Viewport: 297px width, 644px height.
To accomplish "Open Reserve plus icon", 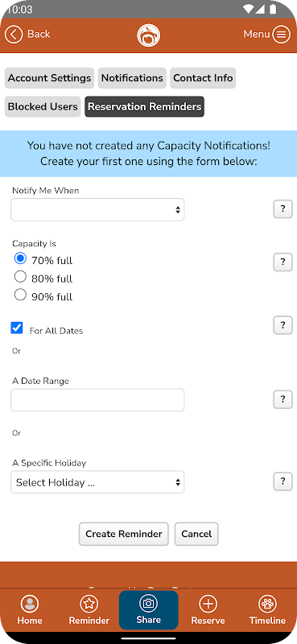I will click(x=208, y=604).
